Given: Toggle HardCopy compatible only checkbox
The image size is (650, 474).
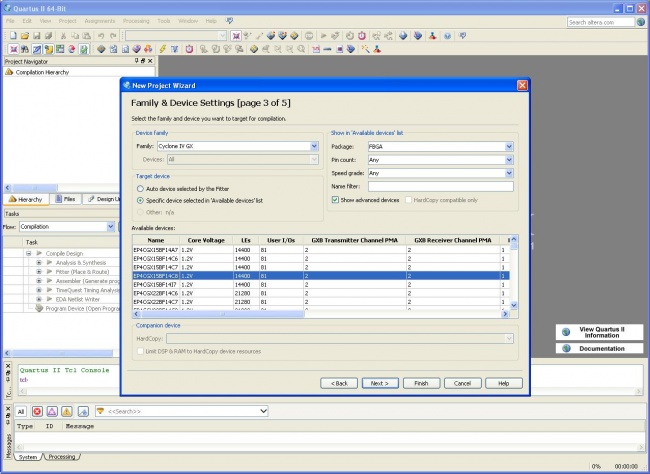Looking at the screenshot, I should tap(408, 200).
